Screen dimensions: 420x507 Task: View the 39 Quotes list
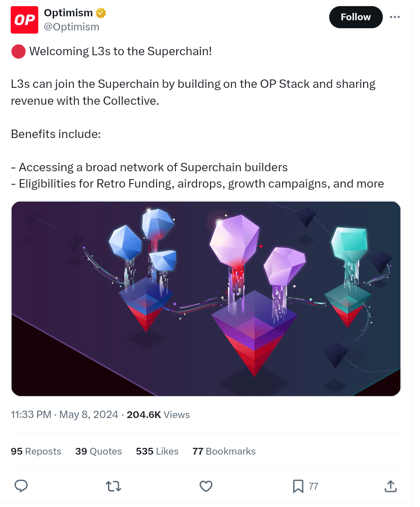[99, 451]
